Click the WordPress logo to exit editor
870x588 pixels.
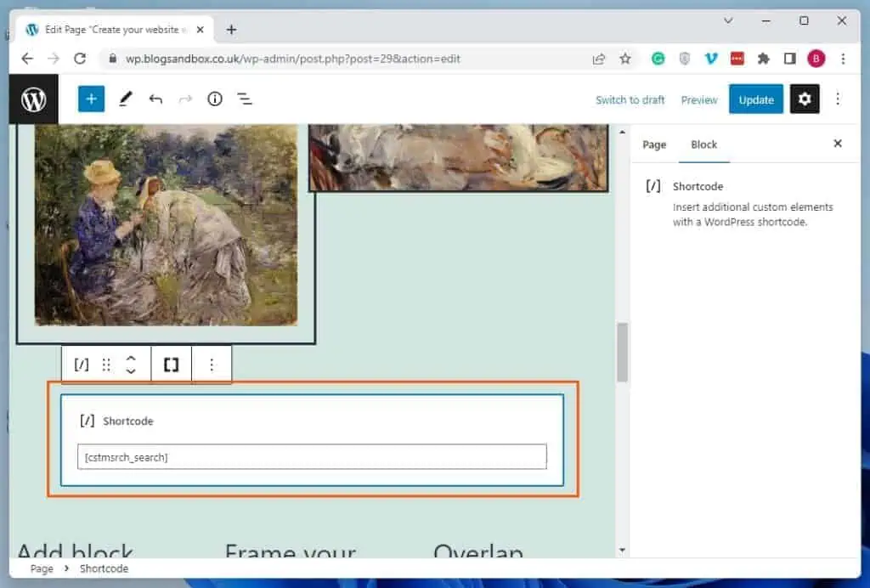point(34,99)
